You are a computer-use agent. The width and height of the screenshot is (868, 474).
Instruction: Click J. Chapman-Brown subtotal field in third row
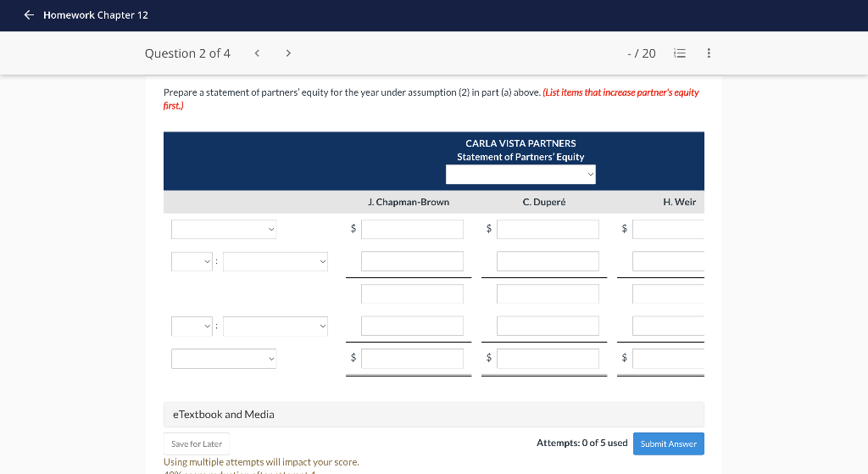[413, 294]
